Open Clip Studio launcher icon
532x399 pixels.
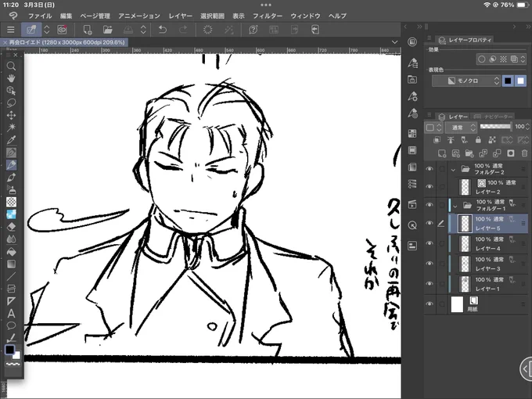tap(62, 30)
